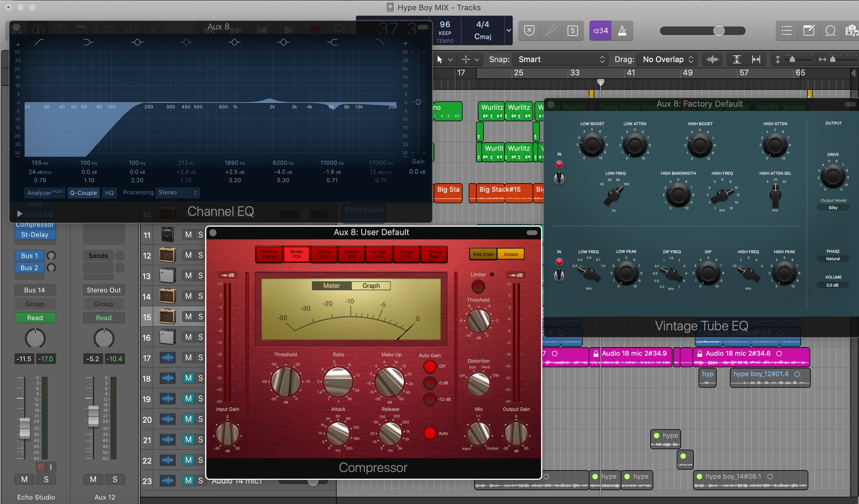Click the hype boy_14#06.1 audio region
Viewport: 859px width, 504px height.
(751, 481)
